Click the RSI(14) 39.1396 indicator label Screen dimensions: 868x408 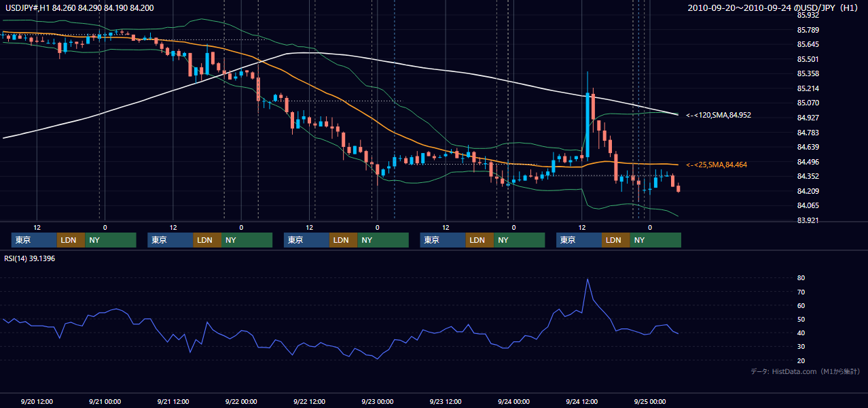point(30,258)
